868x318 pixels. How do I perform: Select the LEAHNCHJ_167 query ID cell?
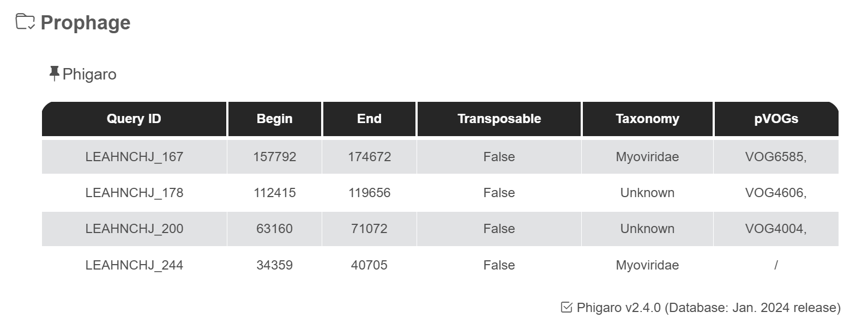[x=134, y=157]
